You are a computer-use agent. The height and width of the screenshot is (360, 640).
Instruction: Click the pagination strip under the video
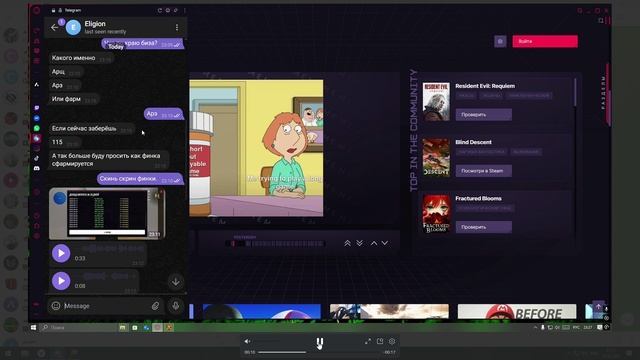pyautogui.click(x=275, y=244)
